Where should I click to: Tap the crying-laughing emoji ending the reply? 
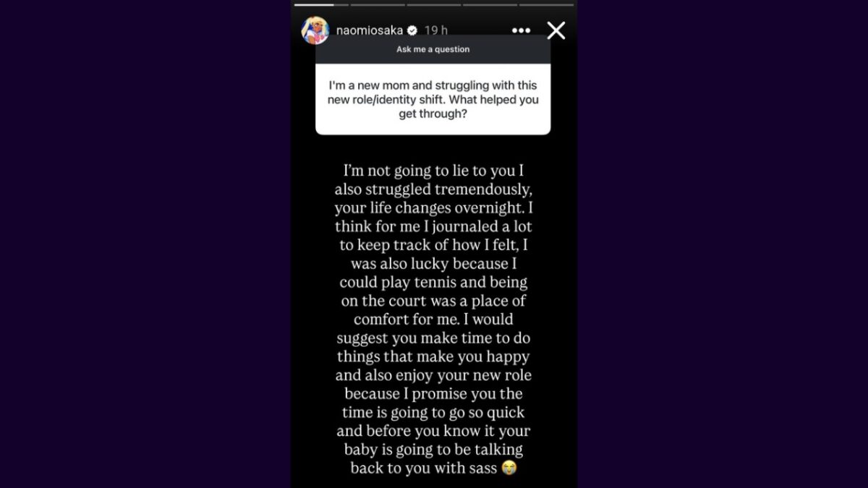(509, 468)
